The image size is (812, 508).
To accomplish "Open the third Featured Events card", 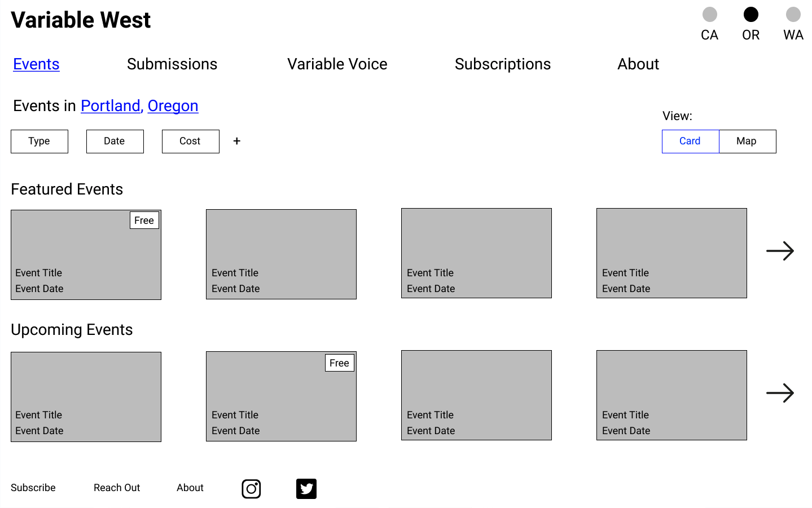I will [476, 253].
